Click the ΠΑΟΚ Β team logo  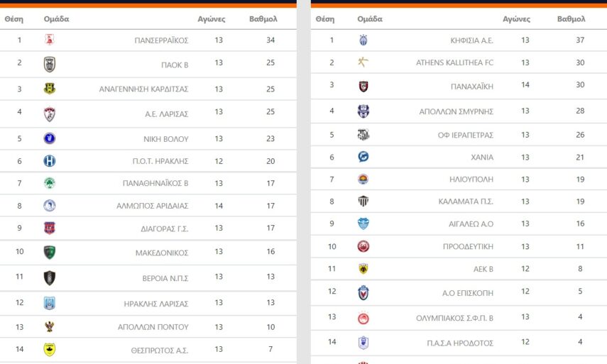pos(49,64)
